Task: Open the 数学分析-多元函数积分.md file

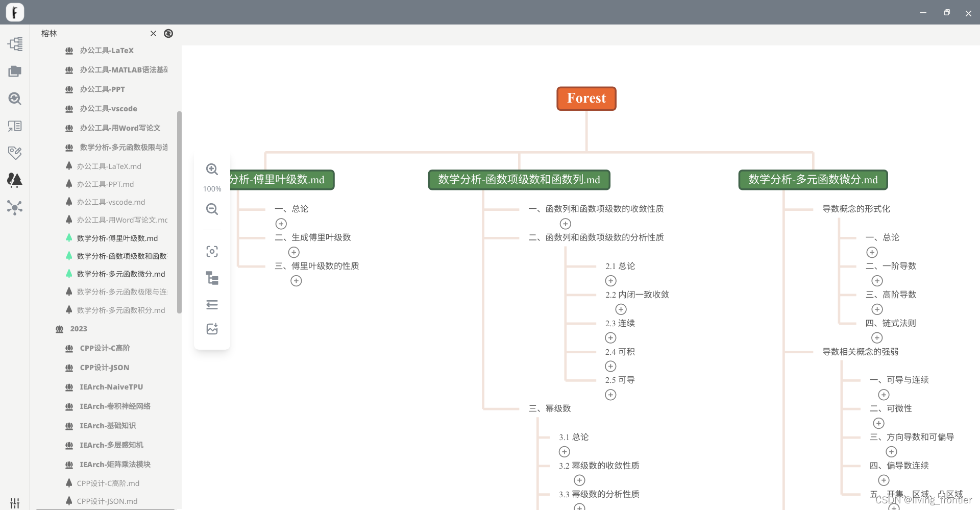Action: pos(120,310)
